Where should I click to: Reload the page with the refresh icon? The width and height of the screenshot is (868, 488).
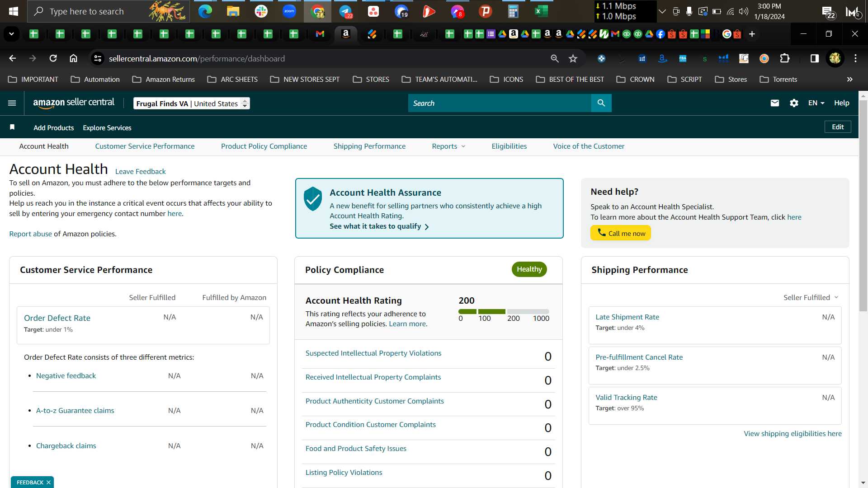click(53, 58)
